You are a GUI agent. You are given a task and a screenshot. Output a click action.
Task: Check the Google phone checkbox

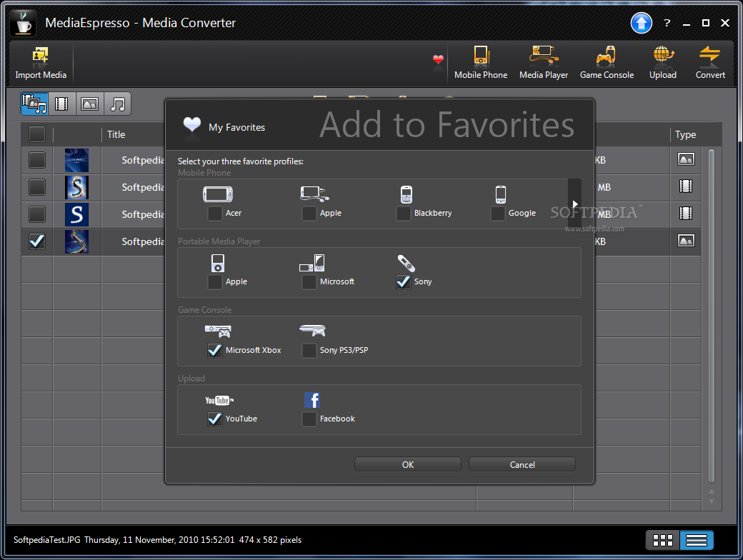(x=497, y=214)
